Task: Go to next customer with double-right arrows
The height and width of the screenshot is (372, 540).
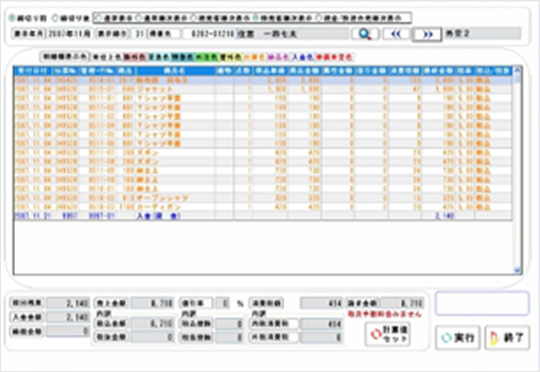Action: point(427,34)
